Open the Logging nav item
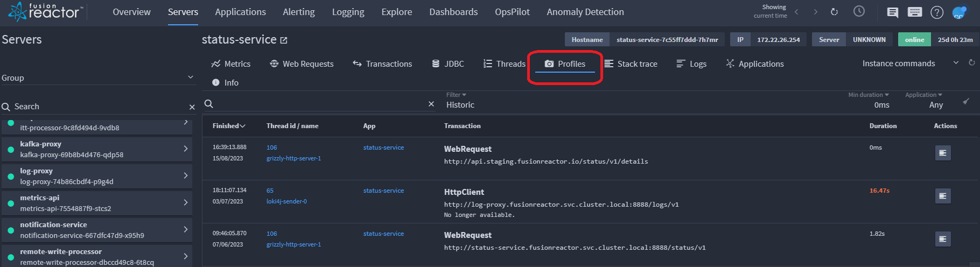Image resolution: width=980 pixels, height=267 pixels. pos(348,12)
